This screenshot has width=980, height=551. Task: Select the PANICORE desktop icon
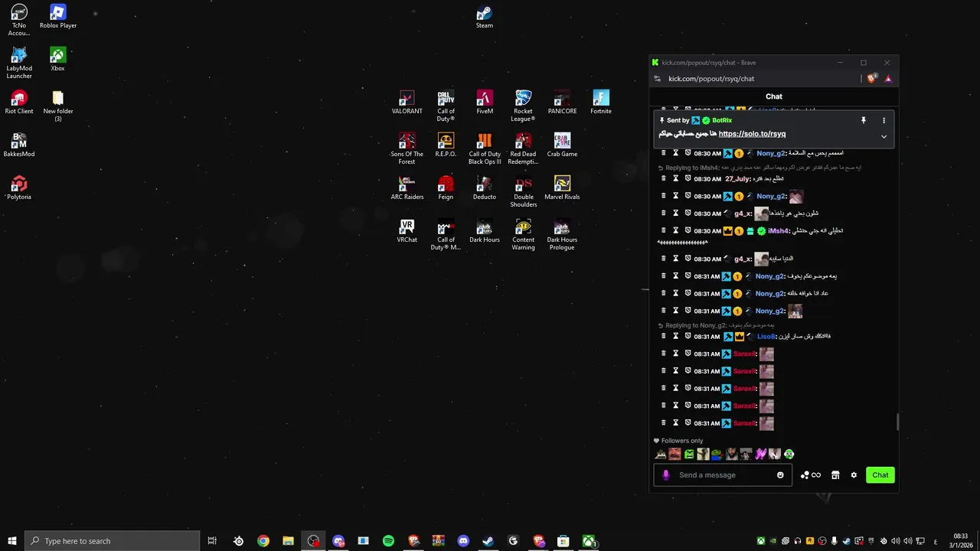point(562,103)
